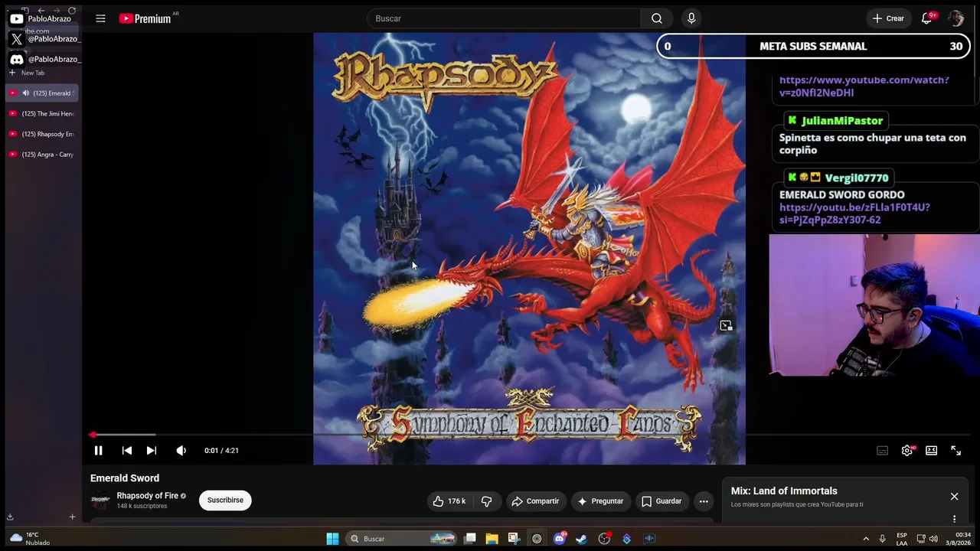Open the system tray volume control
The height and width of the screenshot is (551, 980).
tap(933, 539)
